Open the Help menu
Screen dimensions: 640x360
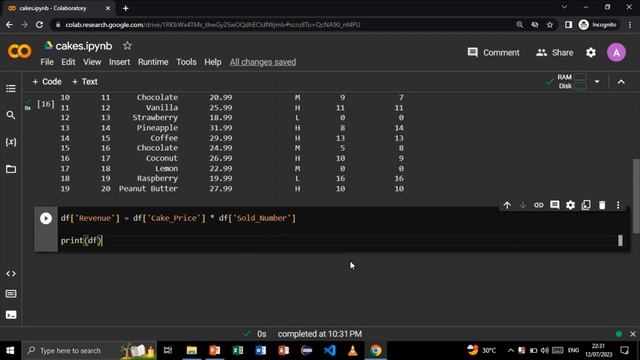pos(213,62)
